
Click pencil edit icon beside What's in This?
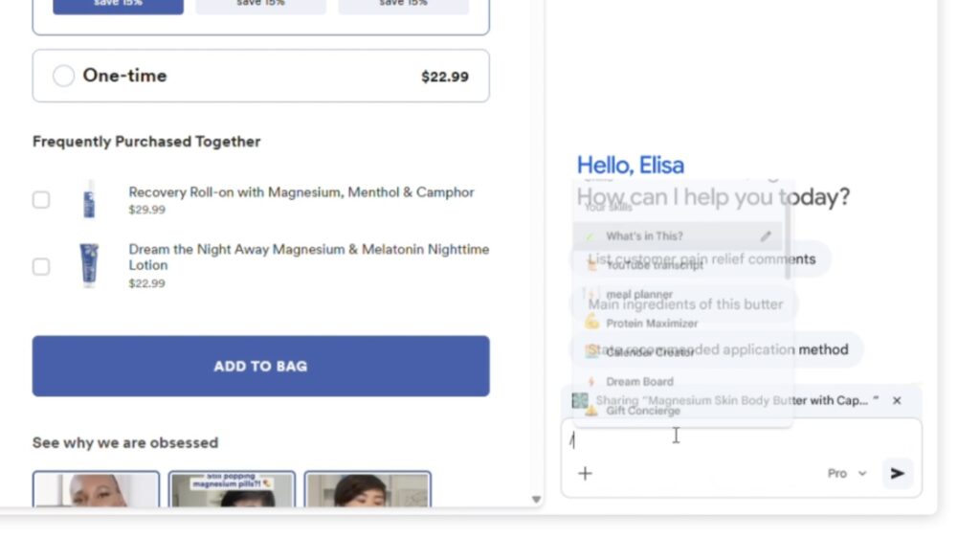click(766, 236)
